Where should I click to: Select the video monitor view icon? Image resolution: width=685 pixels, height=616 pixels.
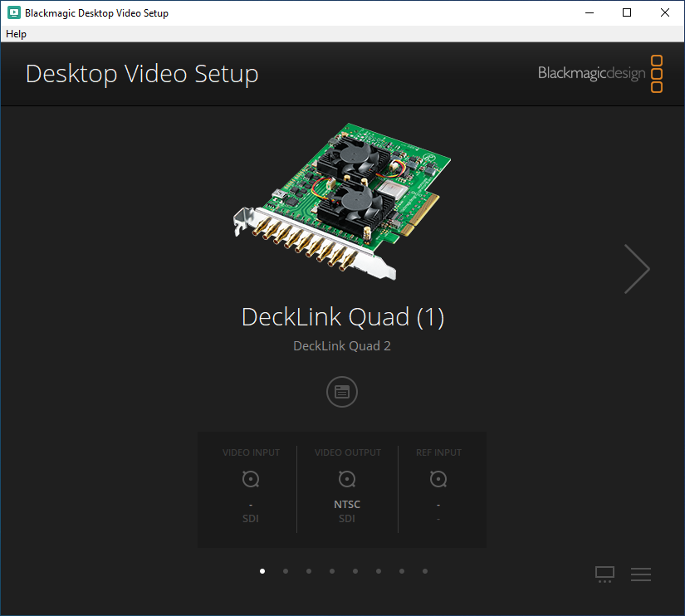(604, 574)
